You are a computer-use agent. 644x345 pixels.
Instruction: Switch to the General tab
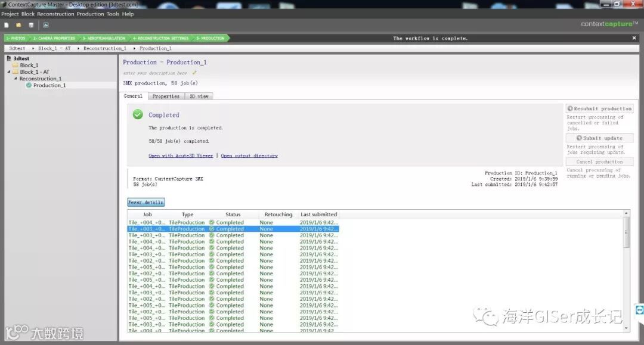pyautogui.click(x=133, y=96)
